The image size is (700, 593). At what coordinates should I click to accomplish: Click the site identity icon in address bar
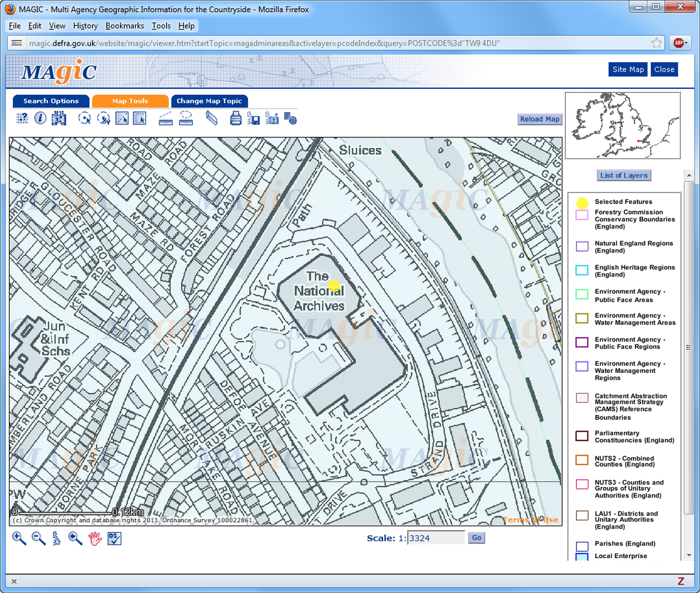click(x=17, y=43)
